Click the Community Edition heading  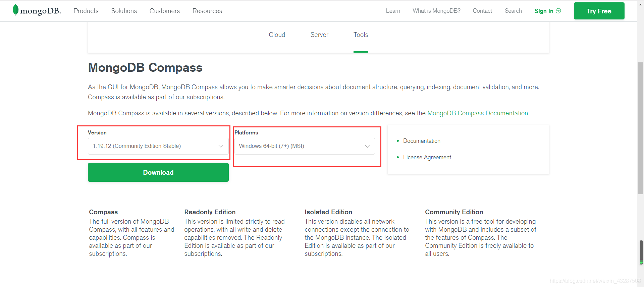454,212
